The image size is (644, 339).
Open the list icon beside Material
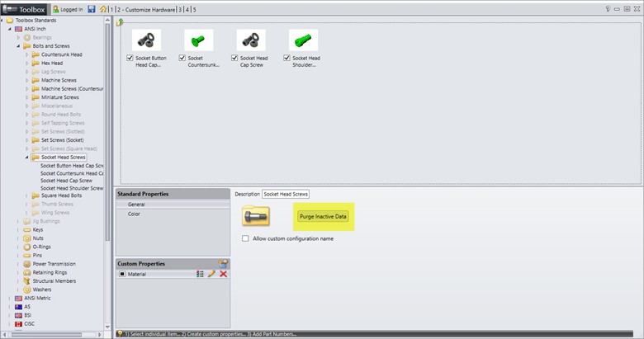pyautogui.click(x=200, y=274)
